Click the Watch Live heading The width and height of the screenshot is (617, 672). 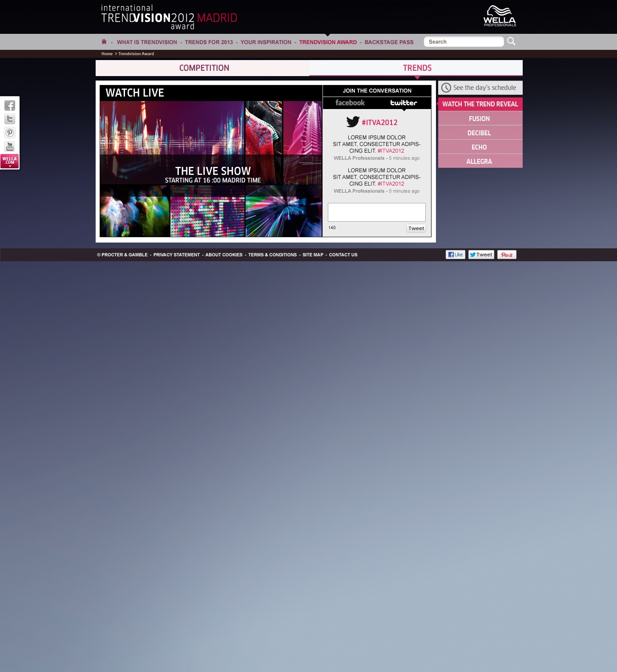135,93
